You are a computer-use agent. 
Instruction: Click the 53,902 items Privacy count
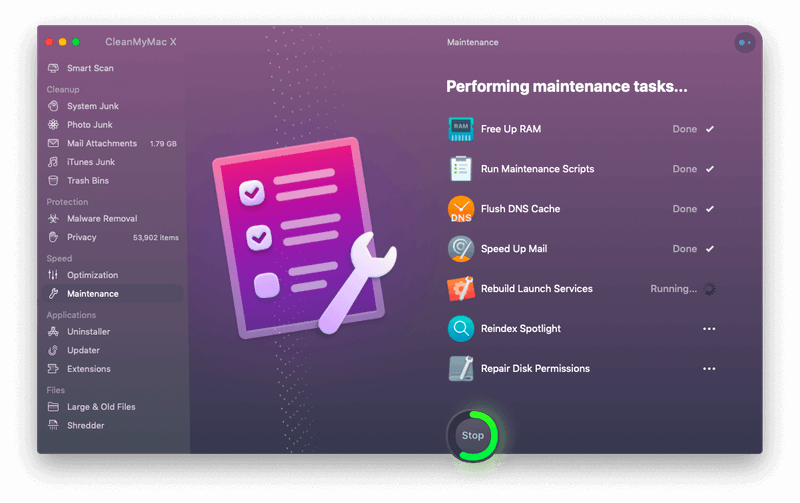click(156, 238)
